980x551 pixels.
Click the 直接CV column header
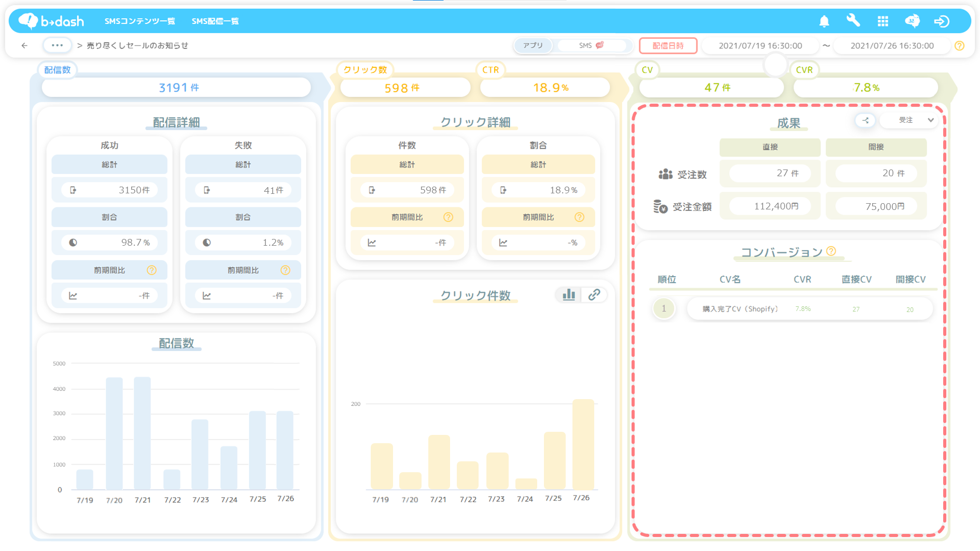click(x=856, y=279)
